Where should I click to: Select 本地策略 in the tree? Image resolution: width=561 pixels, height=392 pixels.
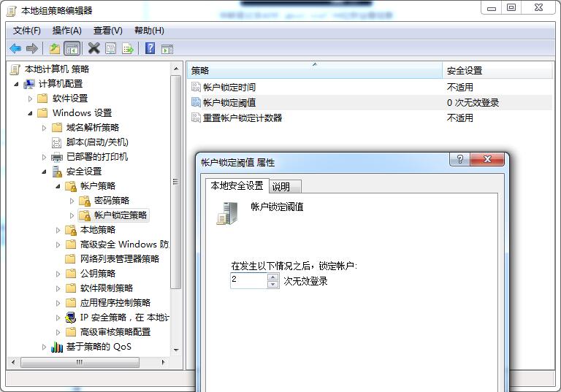(97, 230)
